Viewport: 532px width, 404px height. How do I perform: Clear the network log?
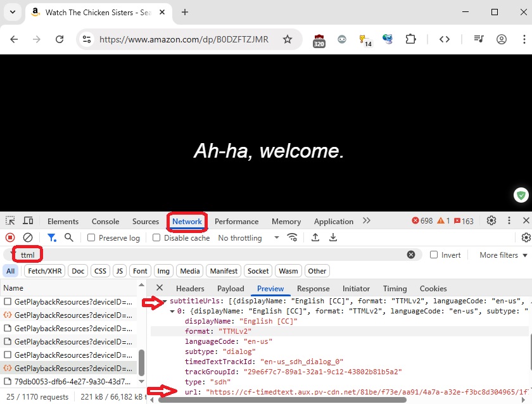pos(28,237)
